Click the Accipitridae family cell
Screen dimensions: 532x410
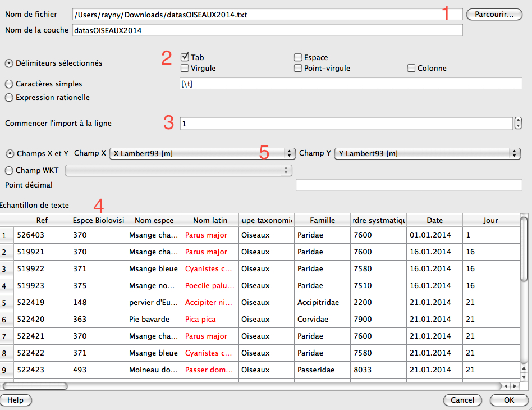point(322,302)
